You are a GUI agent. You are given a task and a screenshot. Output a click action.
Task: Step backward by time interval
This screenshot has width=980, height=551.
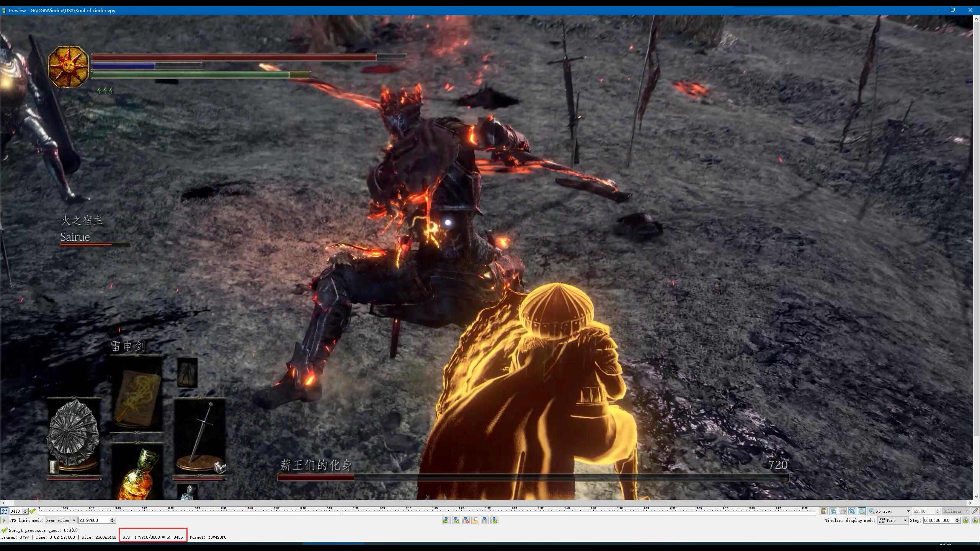pos(965,520)
